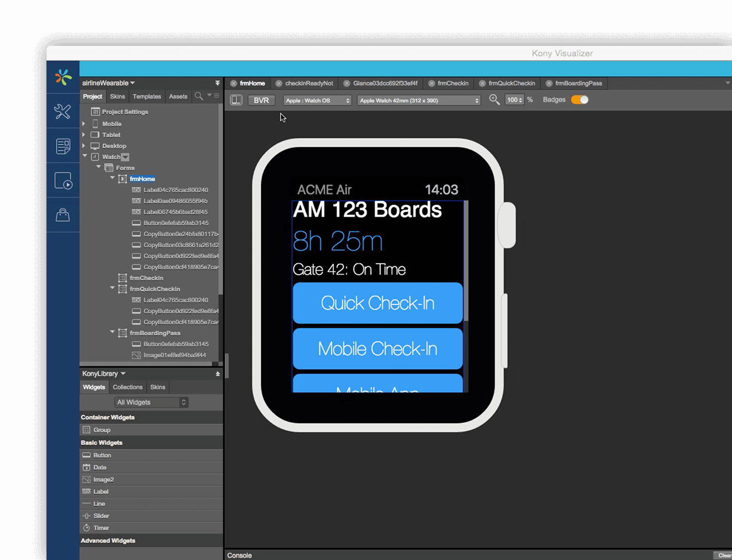Switch to the Assets tab
This screenshot has width=732, height=560.
(x=178, y=96)
